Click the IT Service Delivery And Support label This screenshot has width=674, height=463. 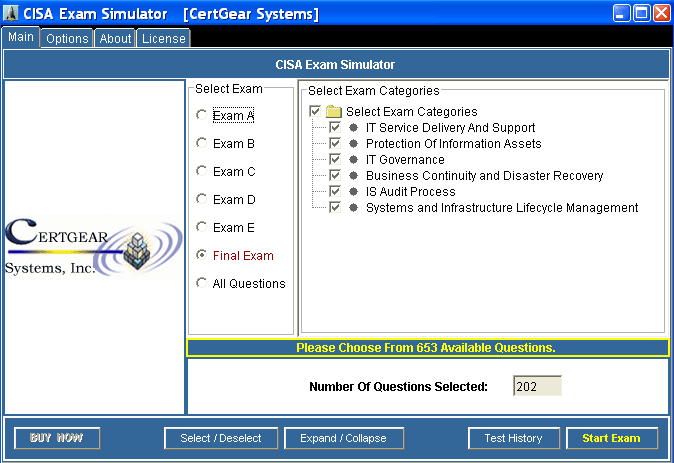coord(450,128)
